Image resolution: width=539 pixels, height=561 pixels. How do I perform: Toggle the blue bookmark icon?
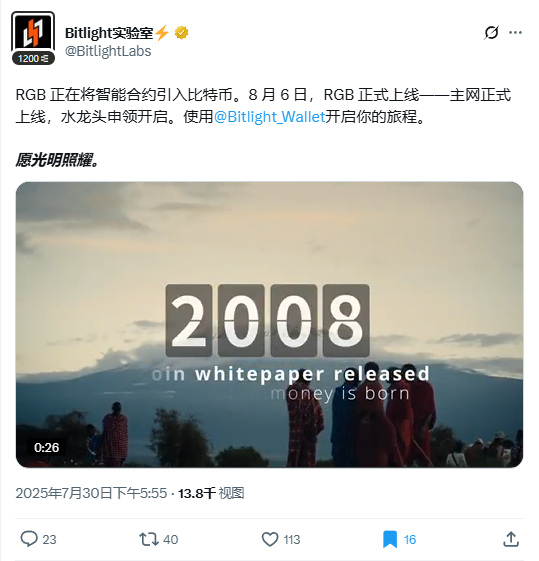point(390,540)
